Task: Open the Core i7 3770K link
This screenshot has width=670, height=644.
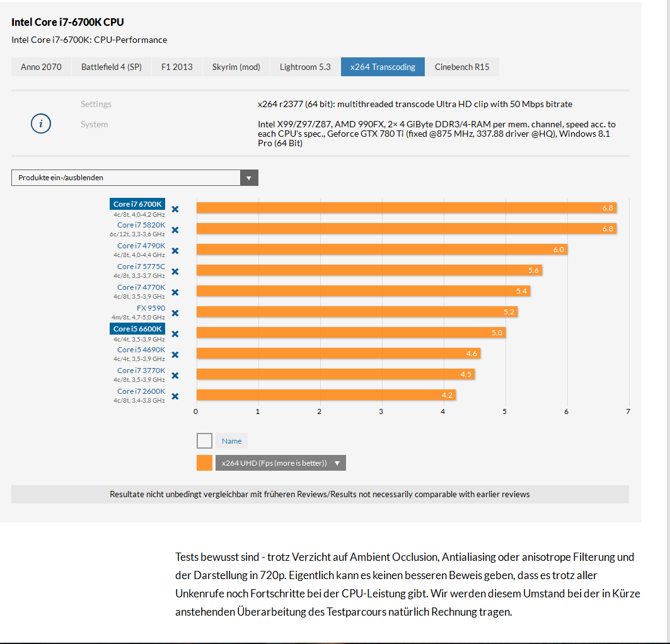Action: [141, 371]
